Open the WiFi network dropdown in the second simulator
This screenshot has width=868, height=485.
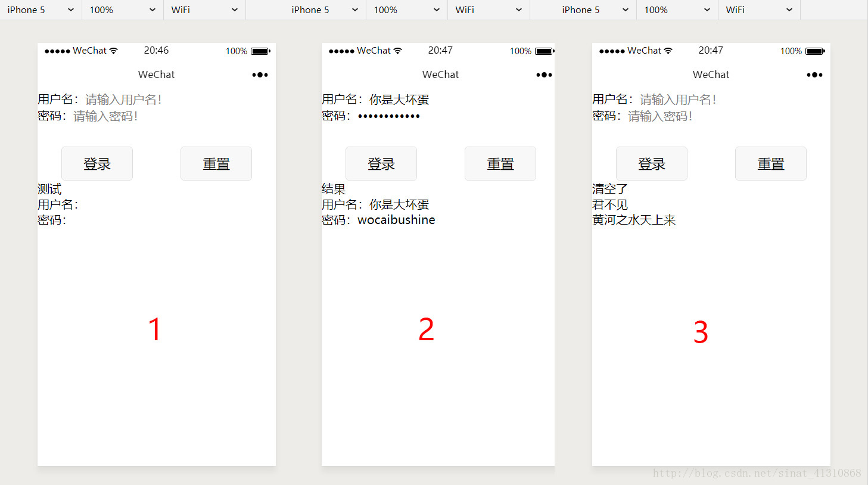(x=489, y=10)
